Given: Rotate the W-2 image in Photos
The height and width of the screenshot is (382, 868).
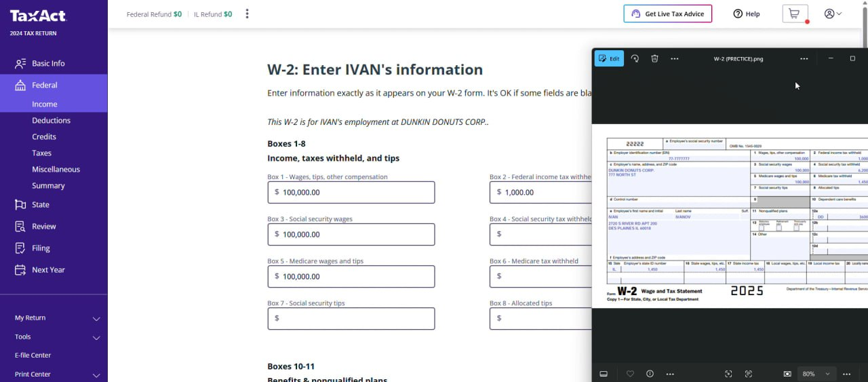Looking at the screenshot, I should tap(635, 58).
